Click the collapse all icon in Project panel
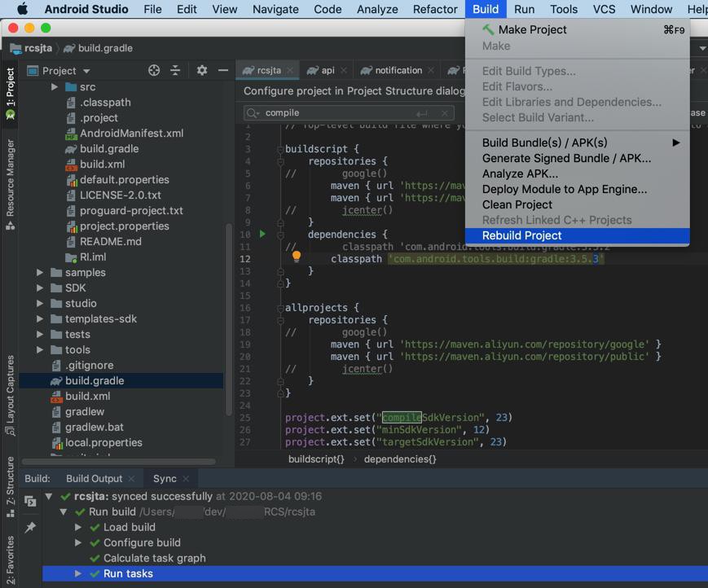The height and width of the screenshot is (588, 708). pyautogui.click(x=175, y=70)
